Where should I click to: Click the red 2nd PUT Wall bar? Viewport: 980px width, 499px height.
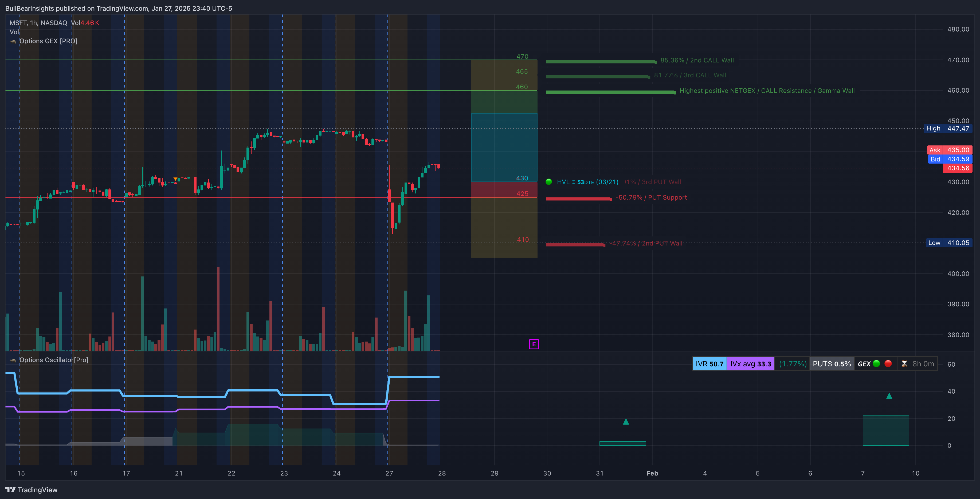(575, 245)
